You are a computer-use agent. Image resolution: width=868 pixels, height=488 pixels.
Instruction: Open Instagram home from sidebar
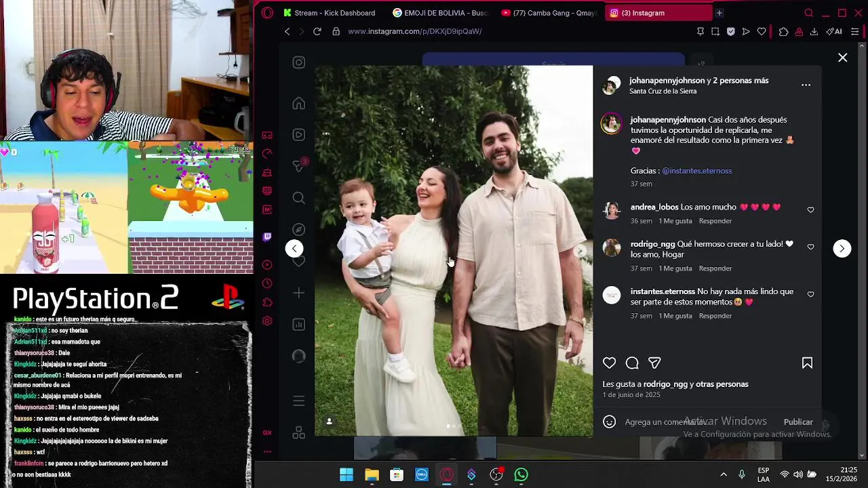pyautogui.click(x=298, y=104)
